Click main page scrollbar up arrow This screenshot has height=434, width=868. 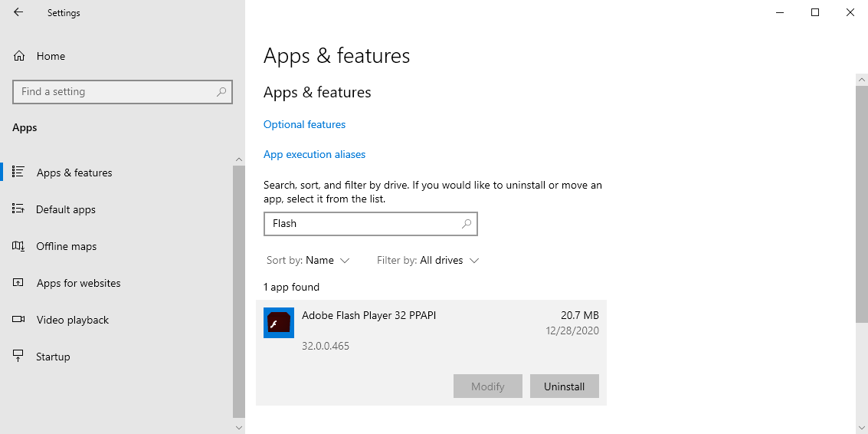point(861,80)
